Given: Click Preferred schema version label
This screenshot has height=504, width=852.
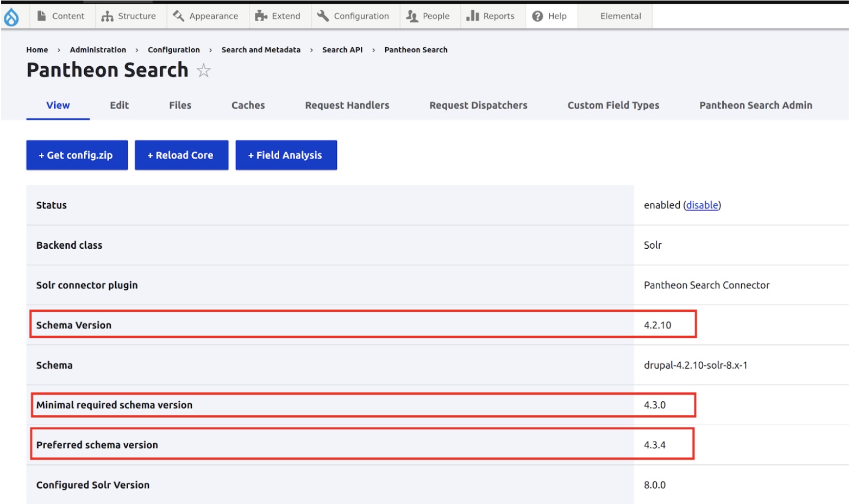Looking at the screenshot, I should (97, 445).
